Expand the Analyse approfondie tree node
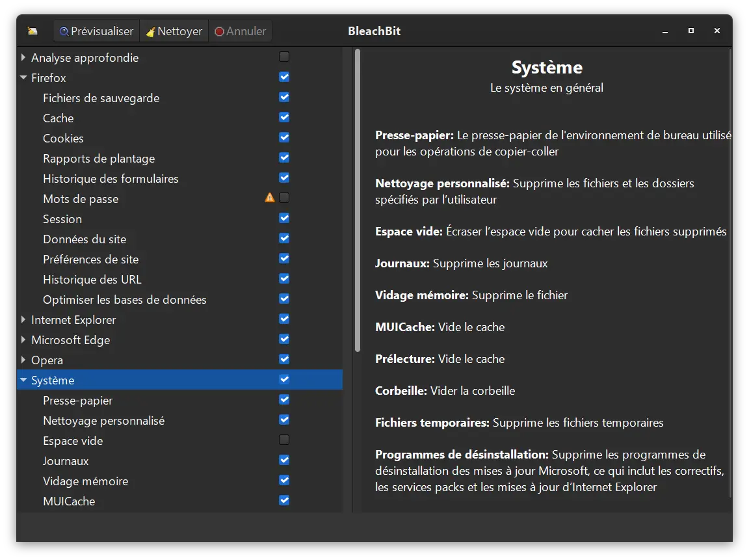Image resolution: width=749 pixels, height=560 pixels. [23, 57]
